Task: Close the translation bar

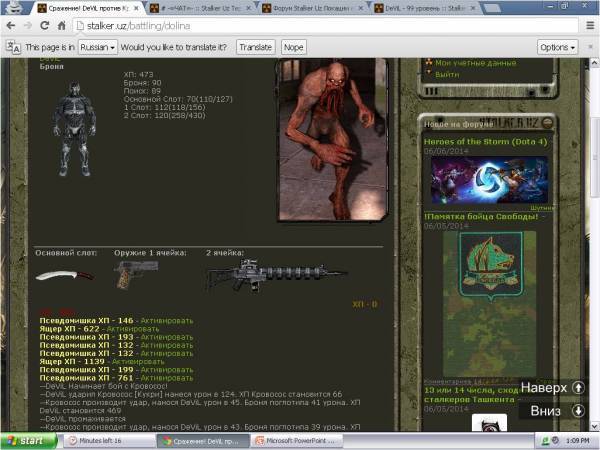Action: point(588,47)
